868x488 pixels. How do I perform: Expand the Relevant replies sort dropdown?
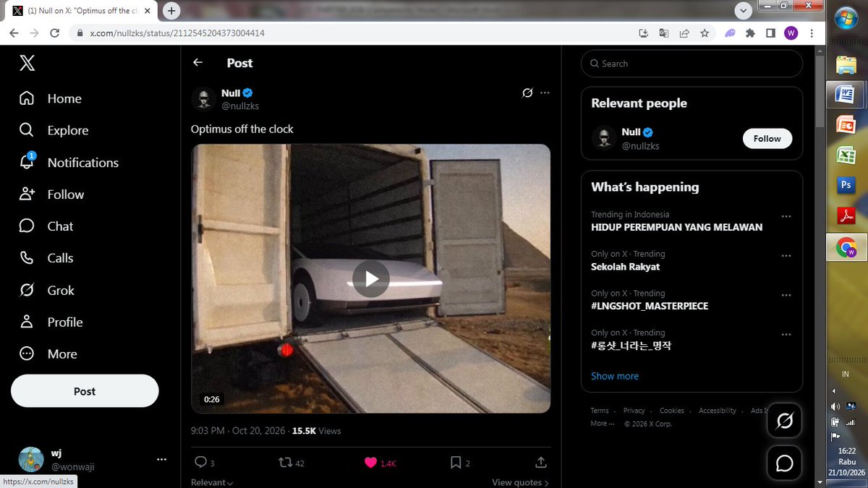212,482
